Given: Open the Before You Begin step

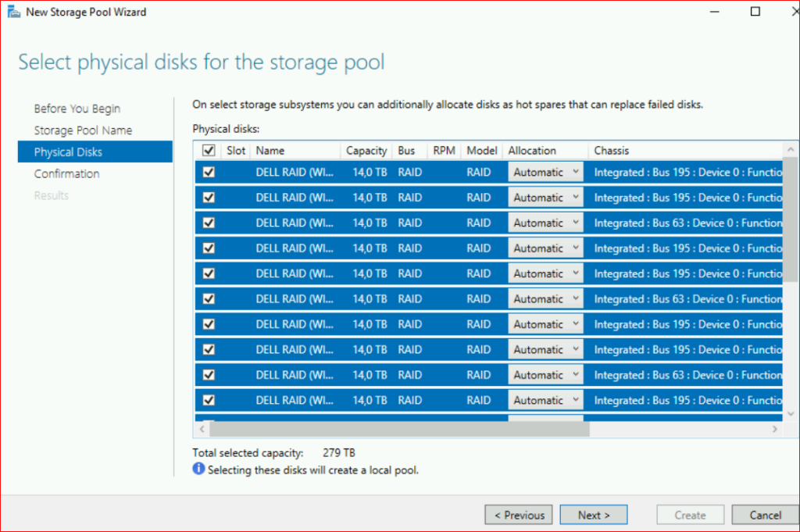Looking at the screenshot, I should click(x=77, y=109).
